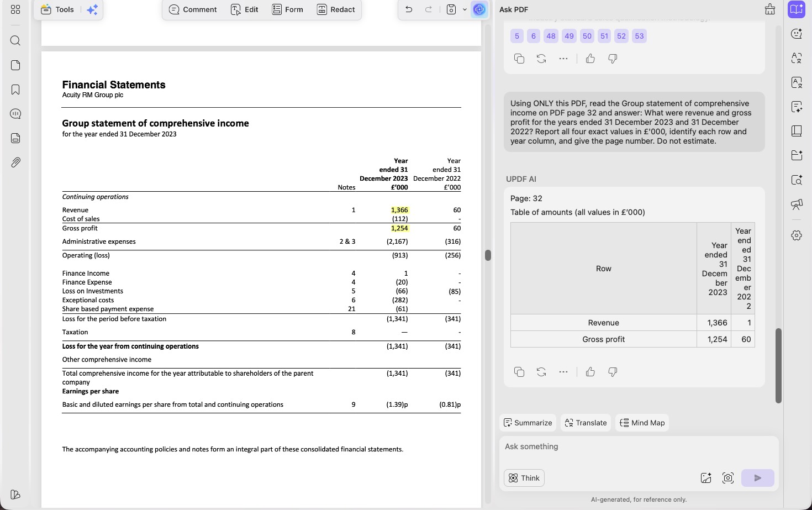Show the comments list panel in left sidebar
Image resolution: width=812 pixels, height=510 pixels.
pos(15,114)
